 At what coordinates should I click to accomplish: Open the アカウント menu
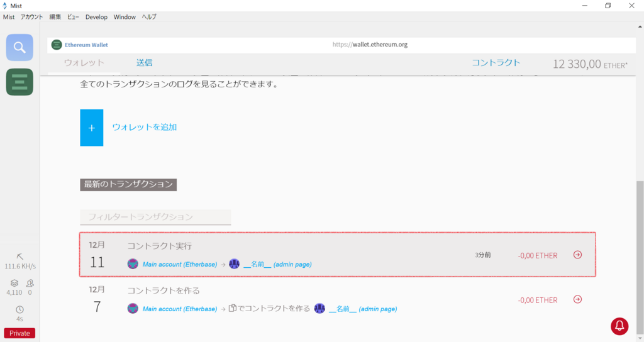pyautogui.click(x=31, y=17)
